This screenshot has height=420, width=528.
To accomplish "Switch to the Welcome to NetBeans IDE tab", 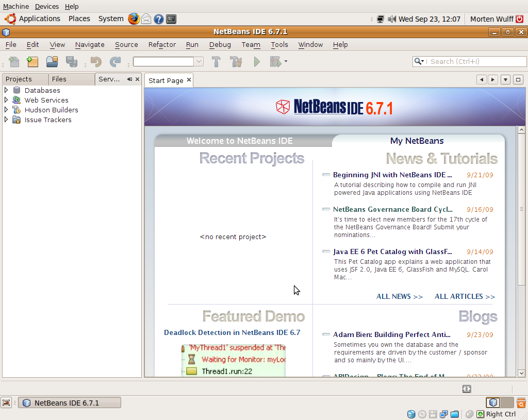I will 239,141.
